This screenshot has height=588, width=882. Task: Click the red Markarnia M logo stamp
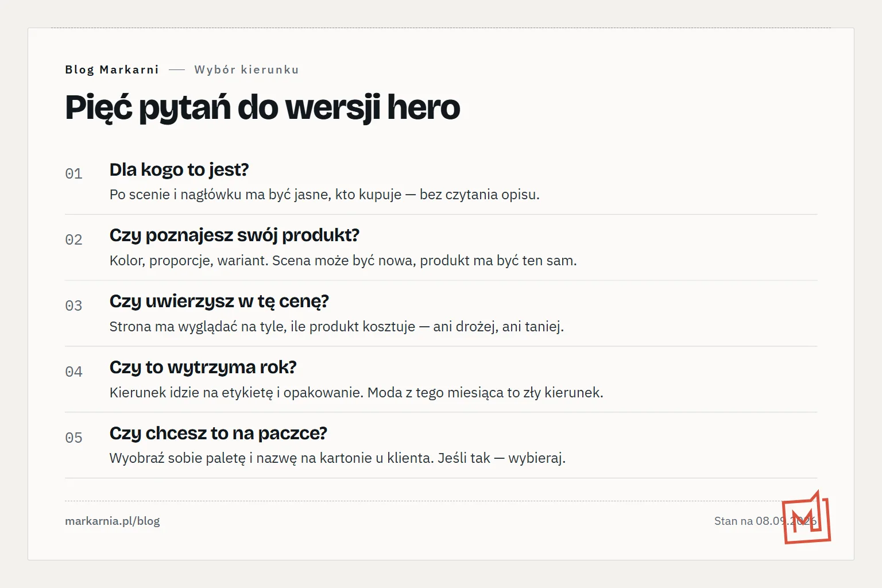coord(807,517)
